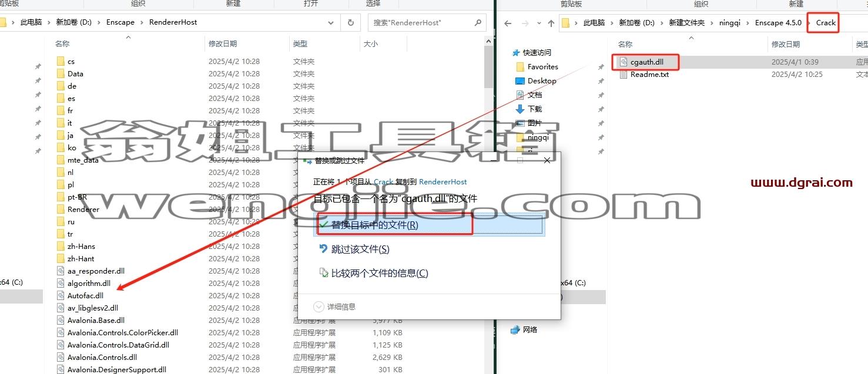Go up one folder level in Crack window
Screen dimensions: 868x374
tap(551, 23)
